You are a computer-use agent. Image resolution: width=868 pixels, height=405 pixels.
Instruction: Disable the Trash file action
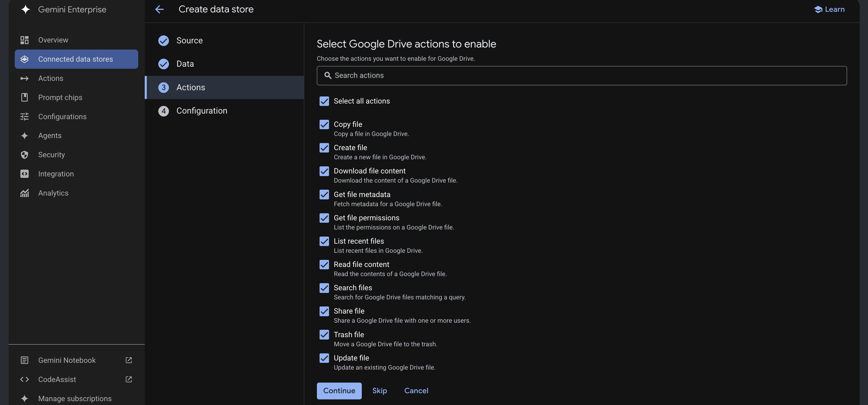[324, 335]
